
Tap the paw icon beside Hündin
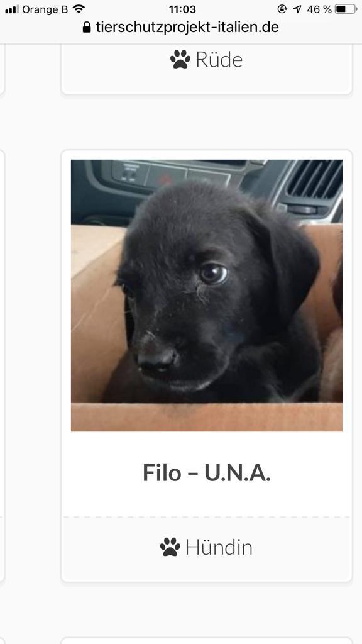pos(170,547)
